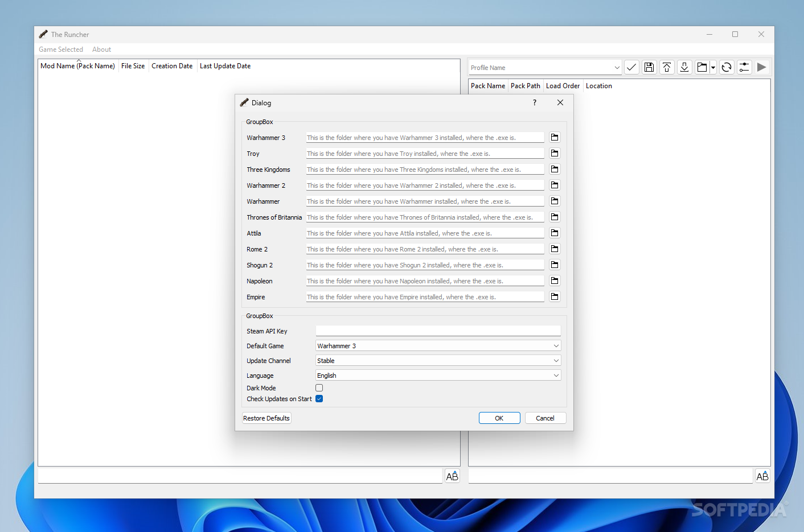The width and height of the screenshot is (804, 532).
Task: Sort by Creation Date column
Action: pyautogui.click(x=172, y=66)
